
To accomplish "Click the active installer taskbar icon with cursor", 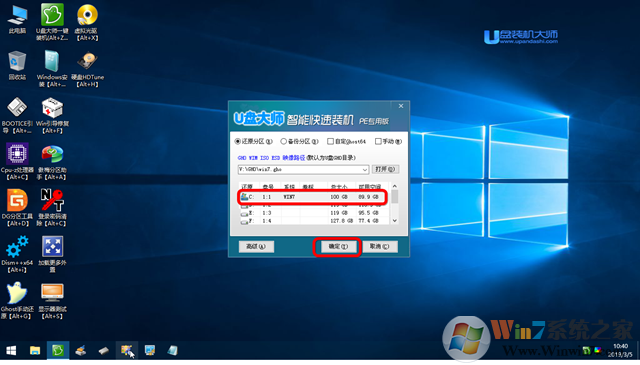I will tap(127, 351).
